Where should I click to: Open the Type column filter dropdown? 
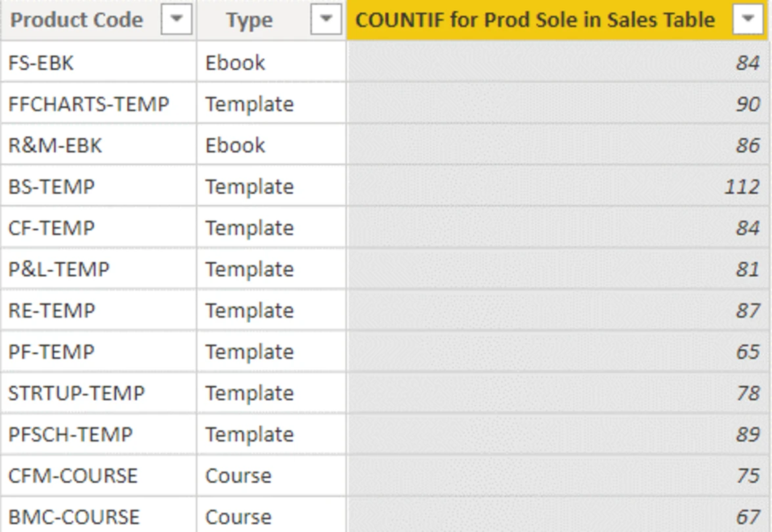tap(326, 20)
